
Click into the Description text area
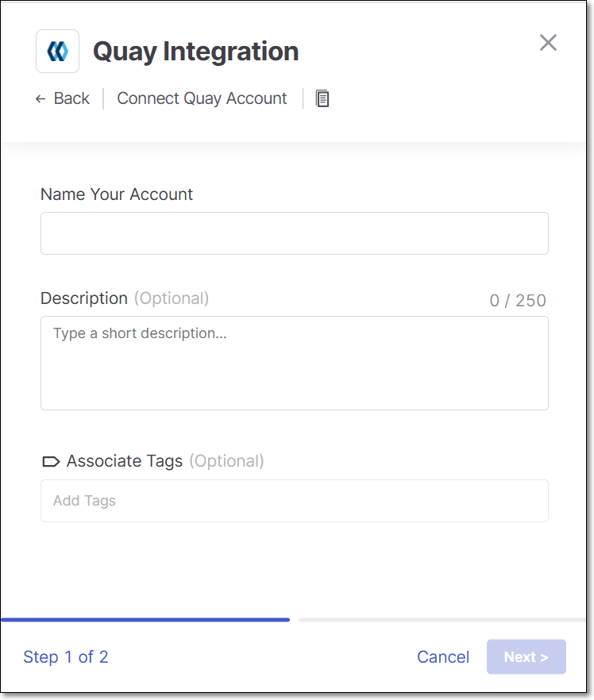295,363
